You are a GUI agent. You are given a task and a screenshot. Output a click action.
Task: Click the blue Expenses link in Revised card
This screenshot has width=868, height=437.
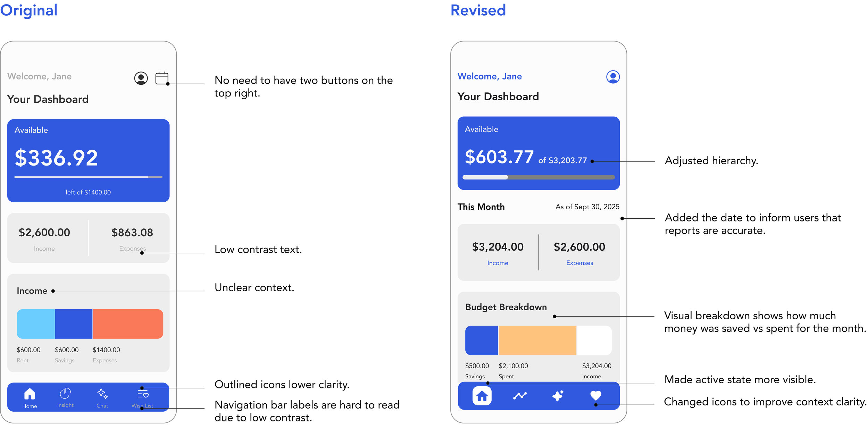click(579, 263)
